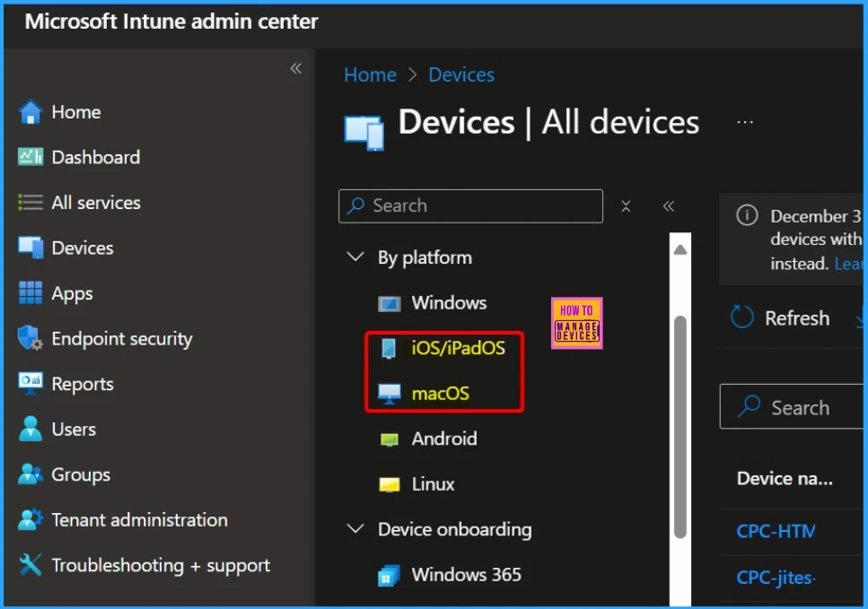The image size is (868, 609).
Task: Click the info icon in notification banner
Action: coord(747,215)
